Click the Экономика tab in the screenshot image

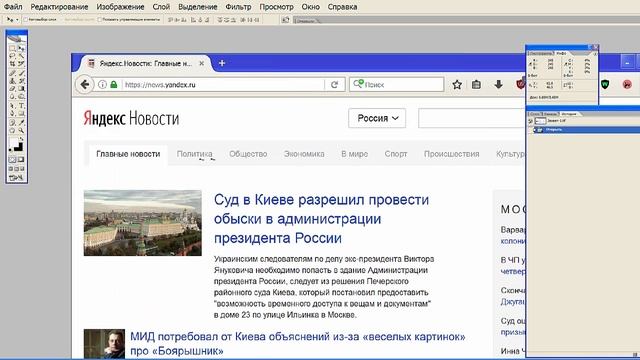pyautogui.click(x=304, y=154)
